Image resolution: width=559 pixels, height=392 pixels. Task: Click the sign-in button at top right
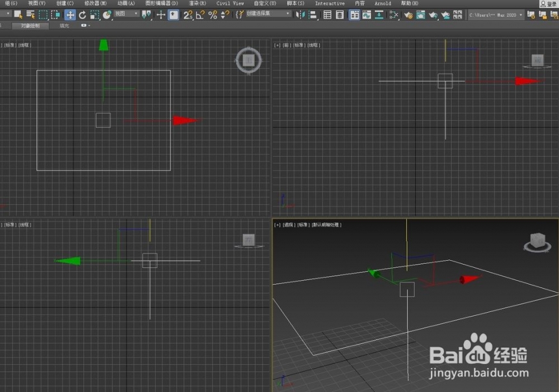coord(549,3)
